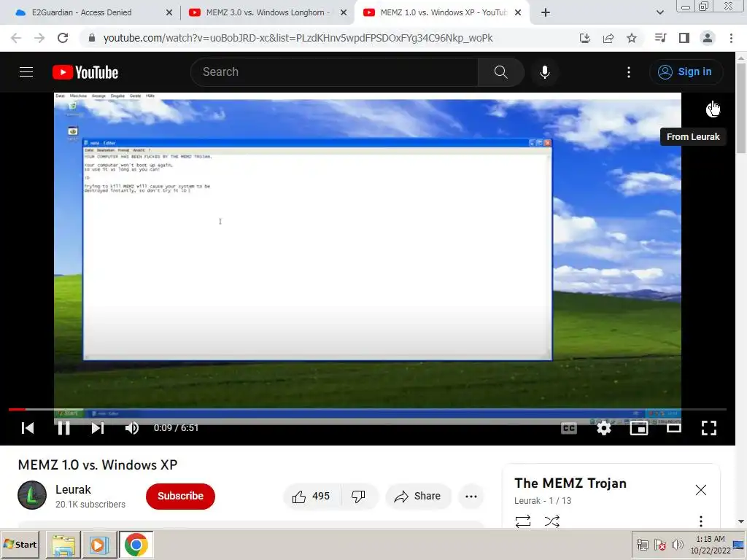
Task: Click the system tray network icon
Action: [642, 544]
